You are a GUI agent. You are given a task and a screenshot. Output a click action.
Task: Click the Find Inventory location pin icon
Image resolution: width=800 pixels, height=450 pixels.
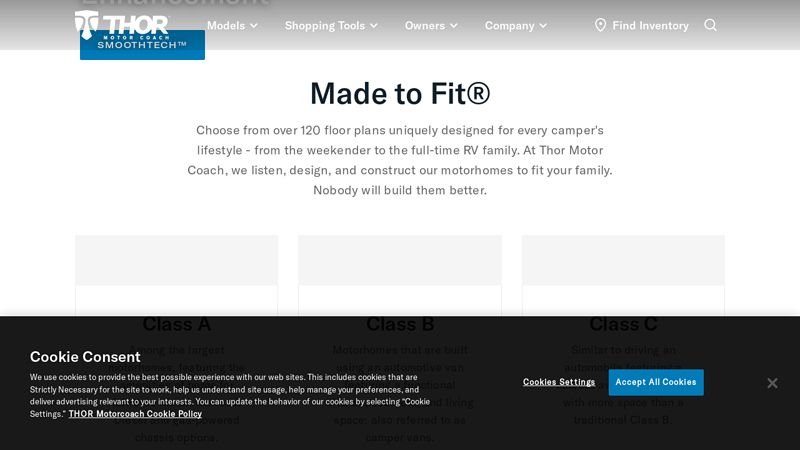pyautogui.click(x=601, y=25)
